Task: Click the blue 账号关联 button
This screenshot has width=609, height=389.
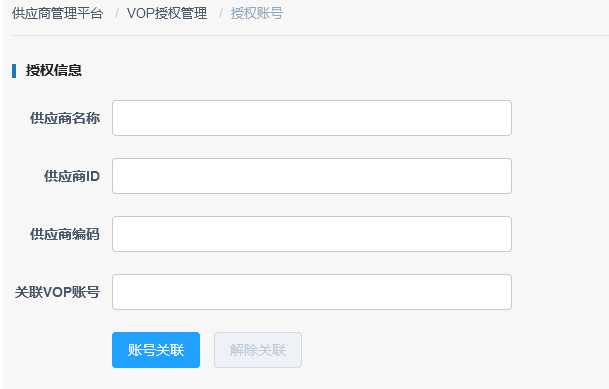Action: click(x=156, y=350)
